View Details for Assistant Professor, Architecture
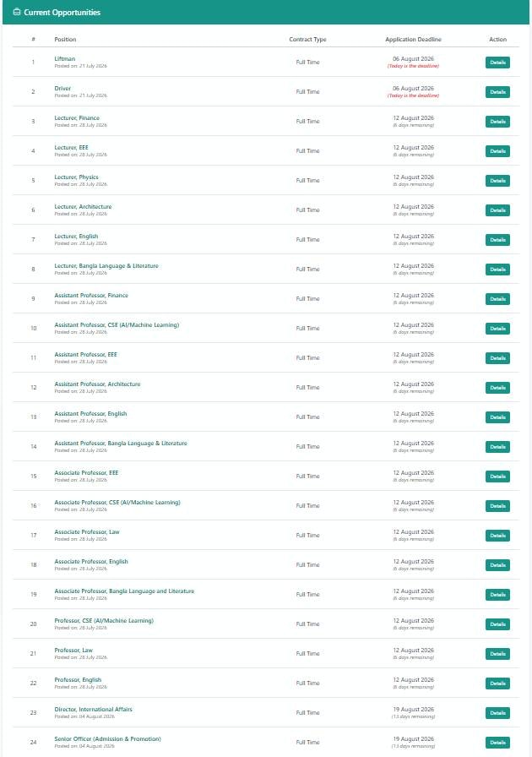Viewport: 532px width, 757px height. 497,388
